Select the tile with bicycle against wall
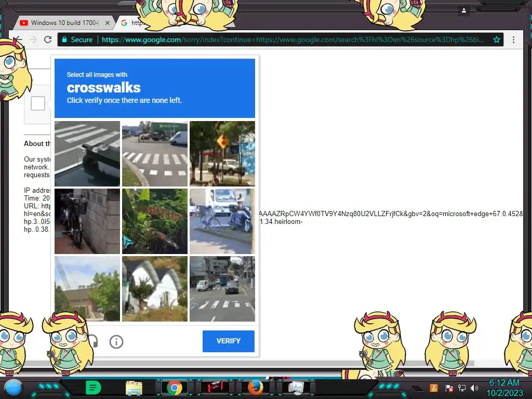The height and width of the screenshot is (399, 532). click(x=87, y=221)
